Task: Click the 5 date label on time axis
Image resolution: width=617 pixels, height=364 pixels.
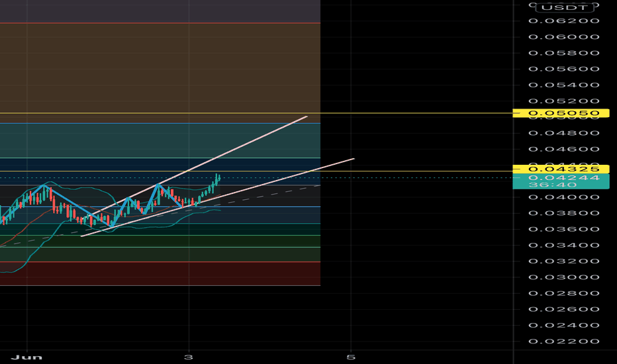Action: pos(351,357)
